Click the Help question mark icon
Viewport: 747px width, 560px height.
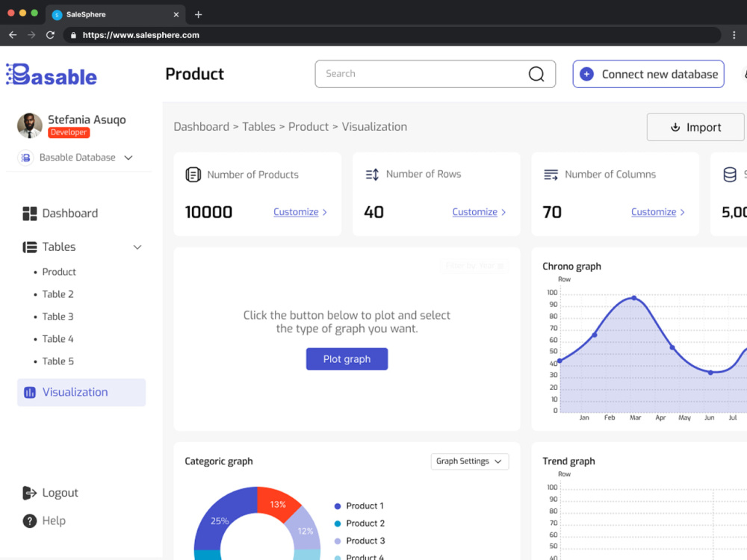tap(30, 521)
